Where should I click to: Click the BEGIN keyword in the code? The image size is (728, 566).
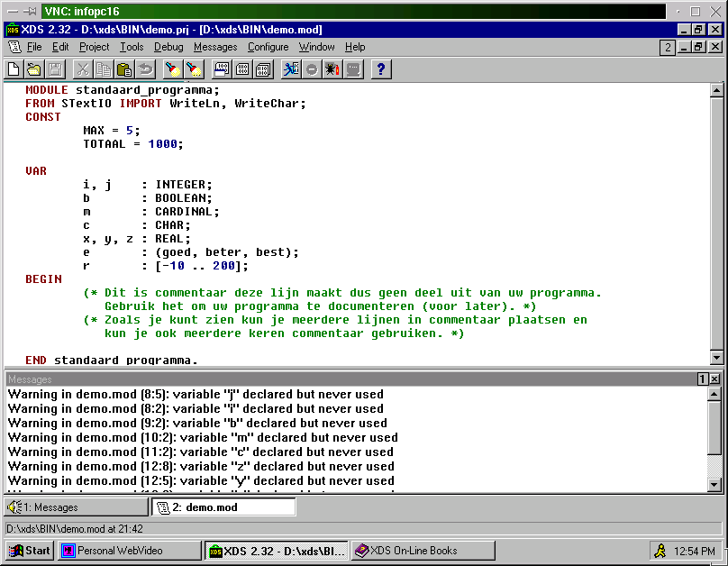click(x=43, y=279)
